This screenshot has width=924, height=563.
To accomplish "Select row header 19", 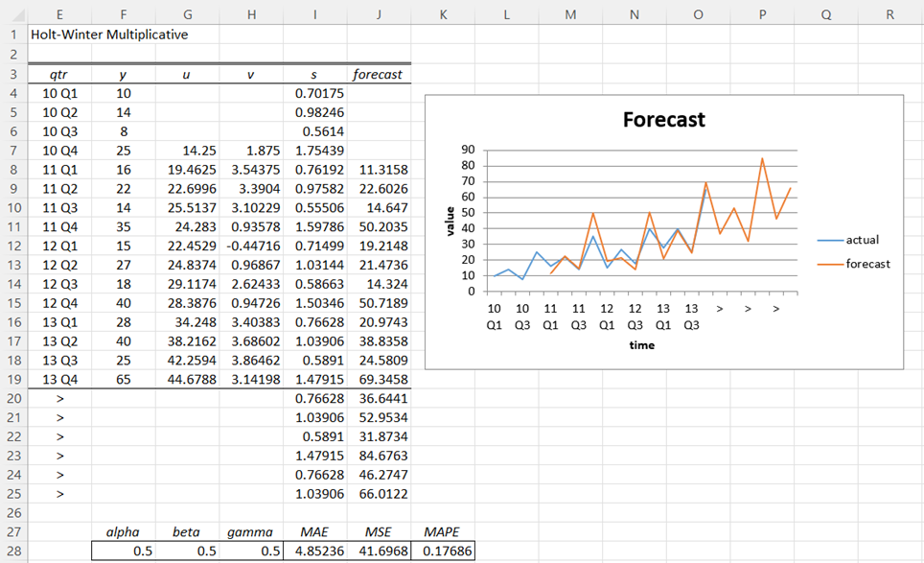I will 13,379.
